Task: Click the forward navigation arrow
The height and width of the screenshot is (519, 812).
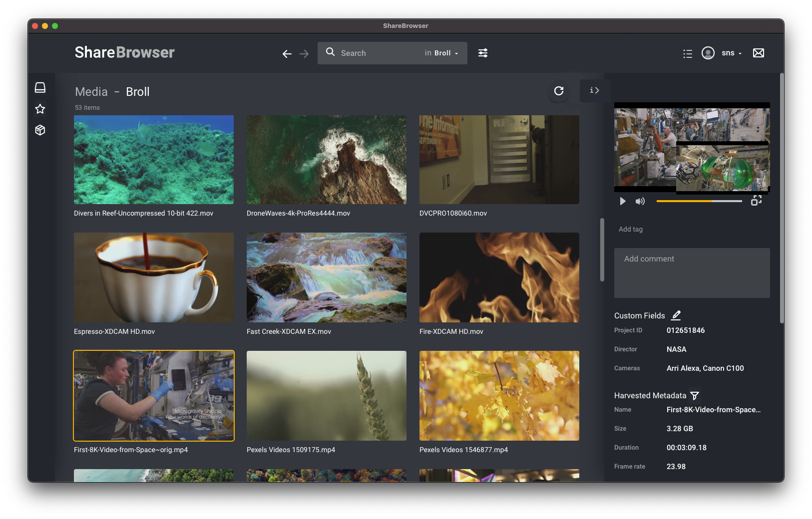Action: pyautogui.click(x=304, y=54)
